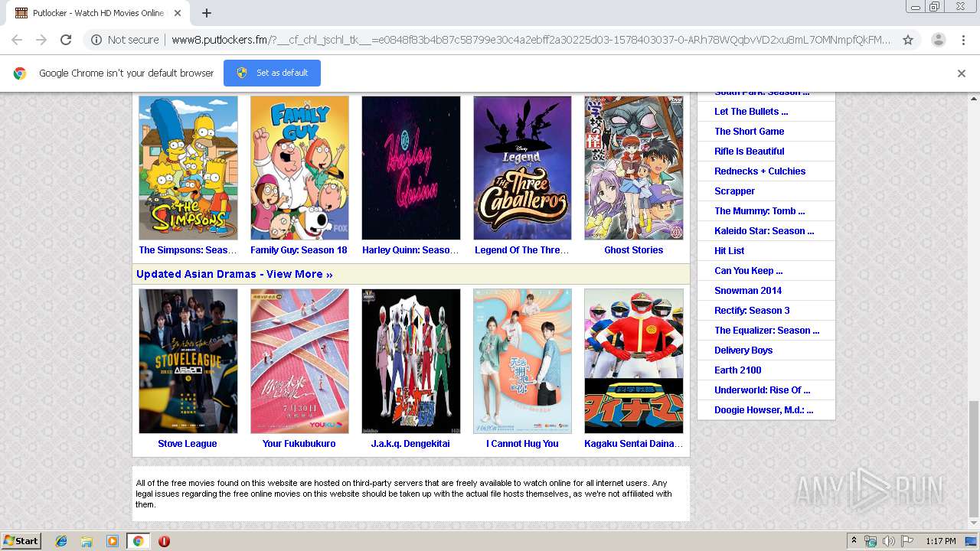Viewport: 980px width, 551px height.
Task: Close the Putlocker tab
Action: pyautogui.click(x=178, y=13)
